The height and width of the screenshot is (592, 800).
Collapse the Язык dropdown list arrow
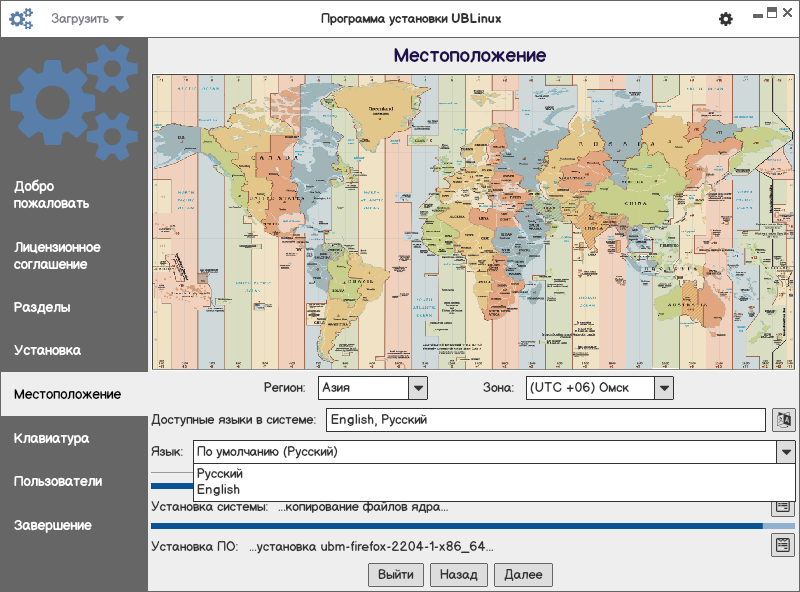[786, 452]
